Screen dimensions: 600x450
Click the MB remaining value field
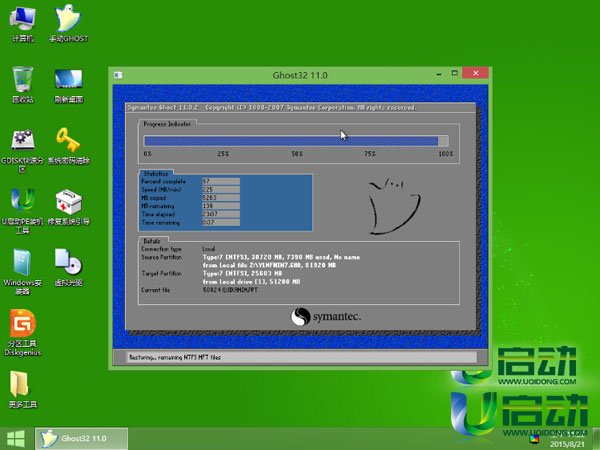tap(221, 206)
